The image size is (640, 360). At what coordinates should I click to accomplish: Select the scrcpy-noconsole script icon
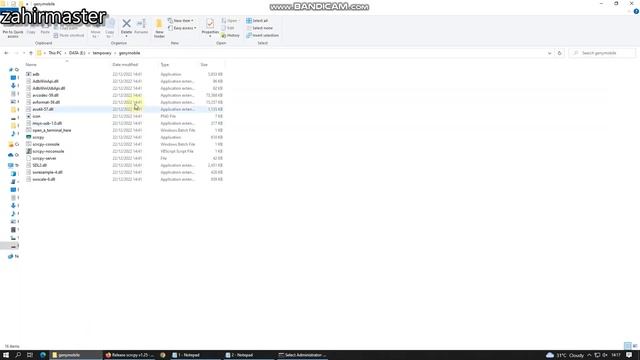[29, 151]
